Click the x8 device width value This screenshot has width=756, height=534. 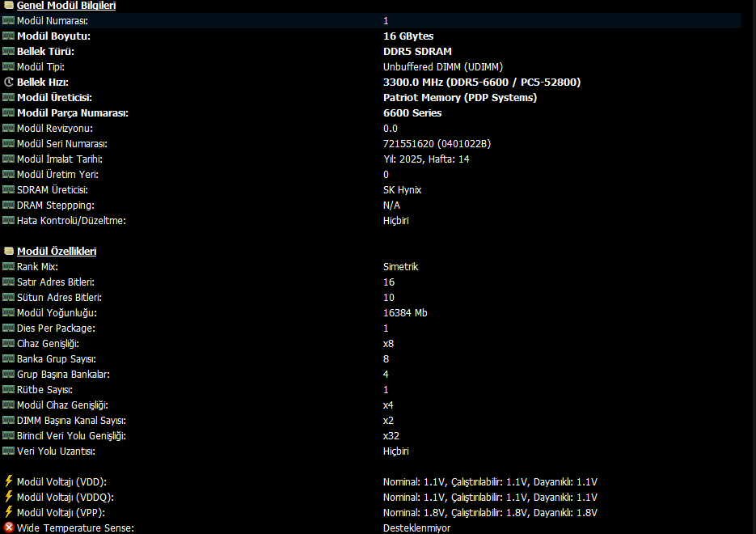[388, 343]
